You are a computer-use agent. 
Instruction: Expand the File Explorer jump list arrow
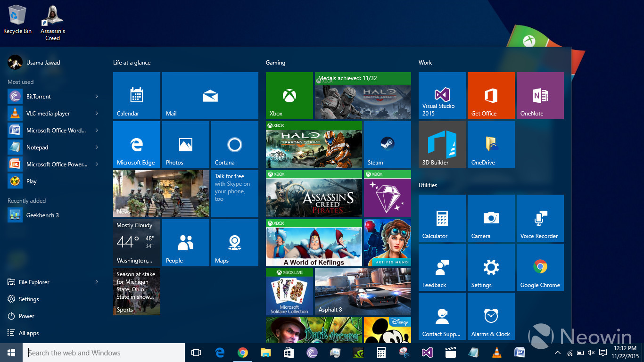click(x=97, y=282)
